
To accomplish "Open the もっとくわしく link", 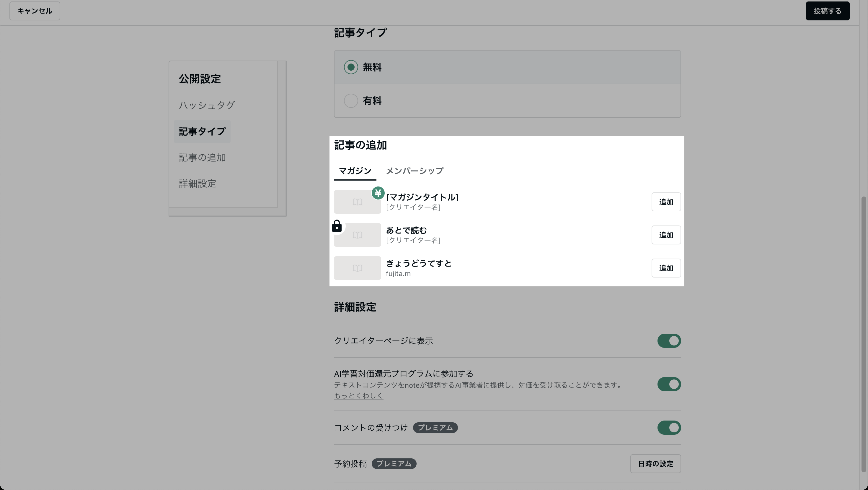I will point(358,395).
